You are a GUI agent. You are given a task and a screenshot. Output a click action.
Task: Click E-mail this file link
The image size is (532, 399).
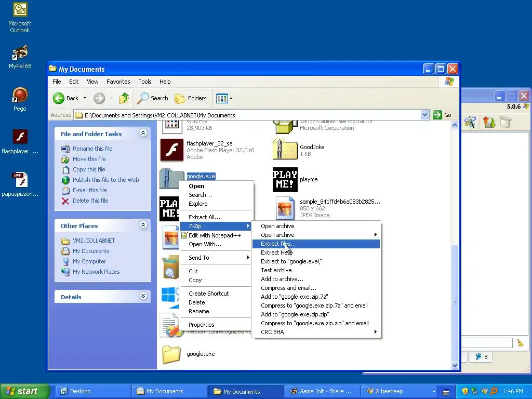89,190
